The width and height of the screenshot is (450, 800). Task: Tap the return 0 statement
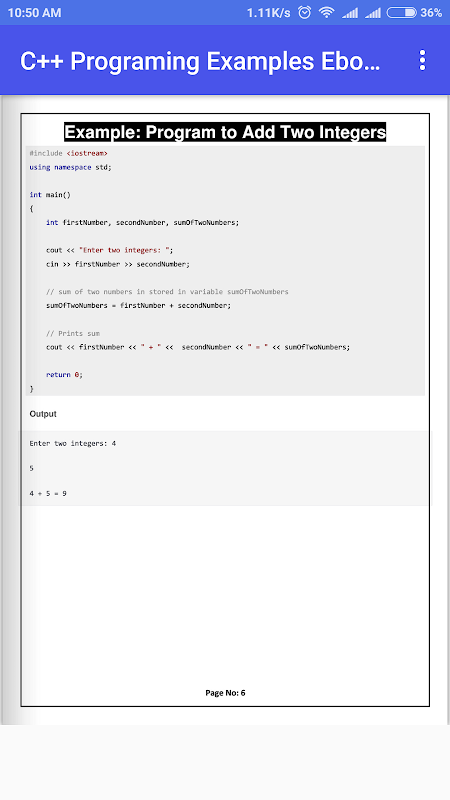tap(64, 374)
